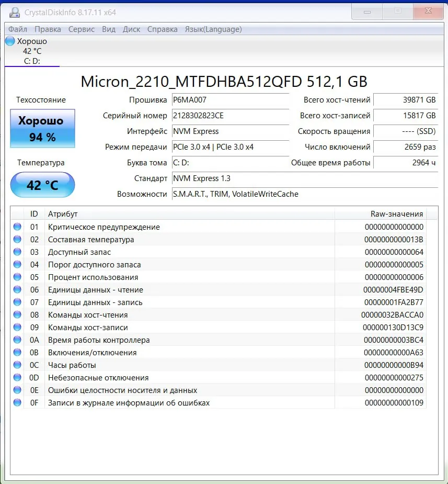
Task: Click the transfer mode field PCIe 3.0 x4
Action: pos(231,147)
